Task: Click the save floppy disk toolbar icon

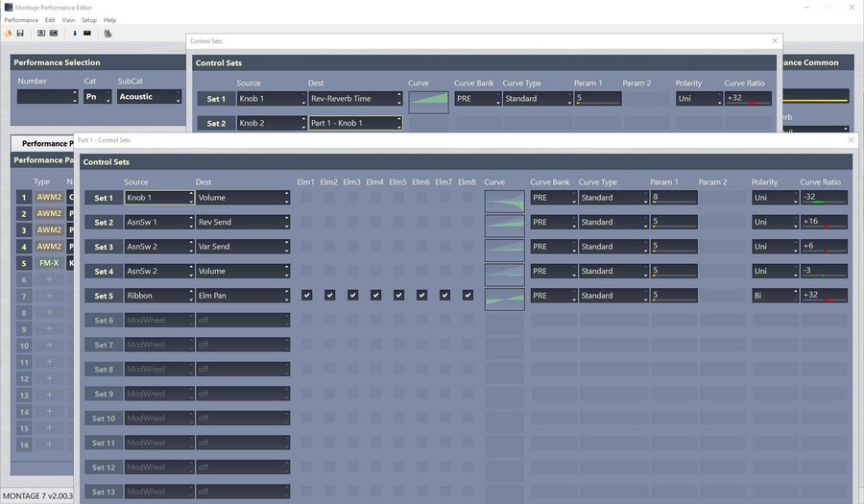Action: [x=20, y=33]
